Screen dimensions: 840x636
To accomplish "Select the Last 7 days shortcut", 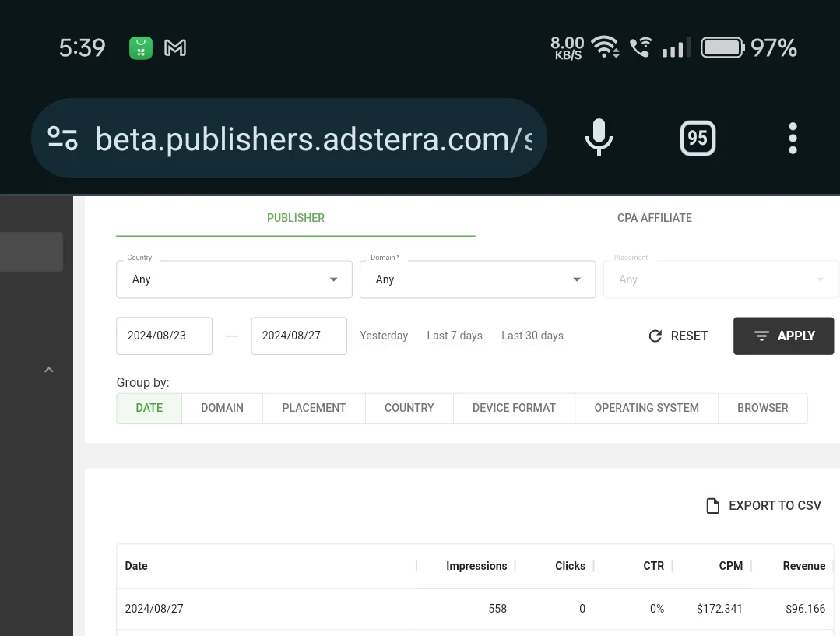I will click(x=455, y=336).
